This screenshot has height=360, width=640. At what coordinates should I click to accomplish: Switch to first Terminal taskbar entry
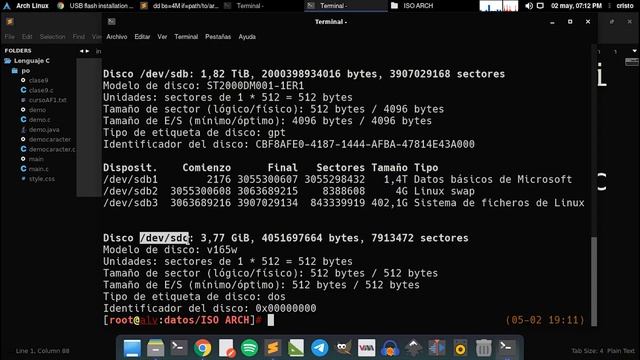tap(245, 6)
